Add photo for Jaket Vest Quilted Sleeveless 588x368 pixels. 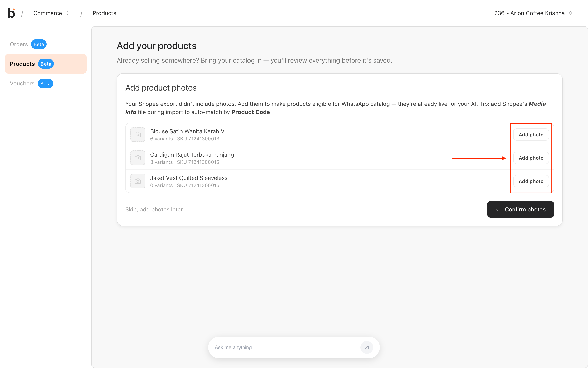pos(531,181)
